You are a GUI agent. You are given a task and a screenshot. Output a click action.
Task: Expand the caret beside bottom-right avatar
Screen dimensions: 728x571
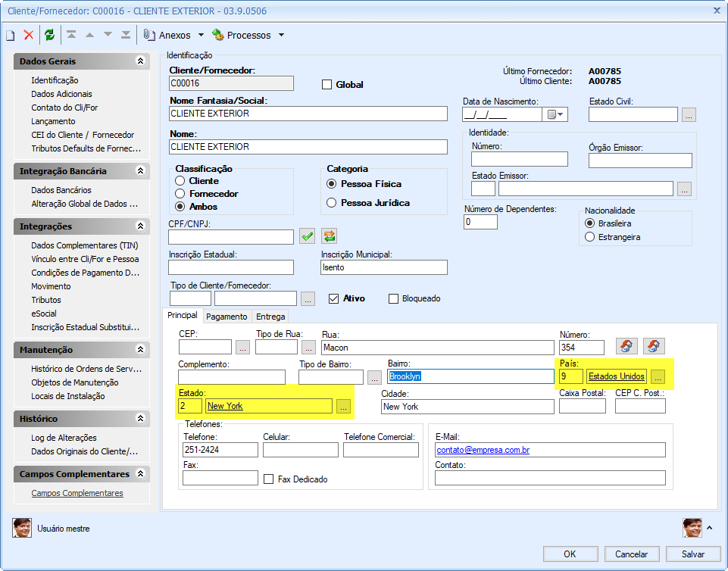coord(709,528)
